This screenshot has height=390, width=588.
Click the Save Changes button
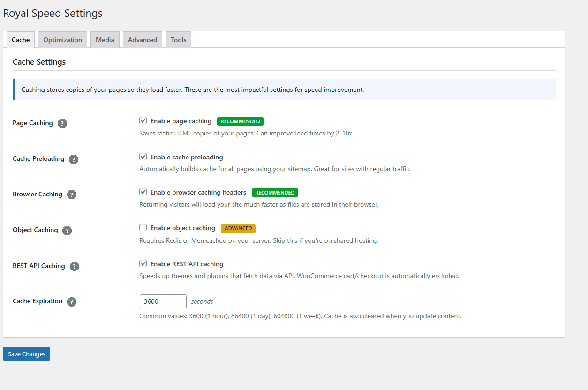(26, 354)
